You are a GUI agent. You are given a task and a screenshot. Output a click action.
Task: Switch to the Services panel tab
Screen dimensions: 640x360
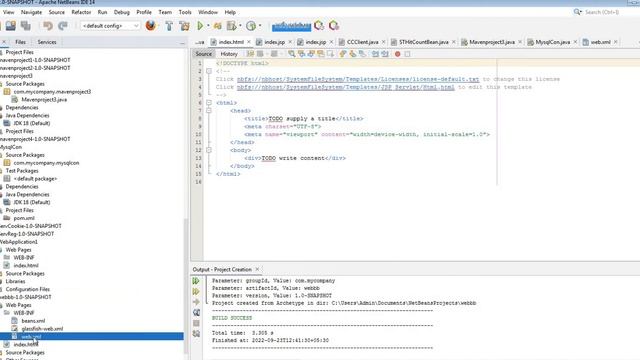(47, 42)
